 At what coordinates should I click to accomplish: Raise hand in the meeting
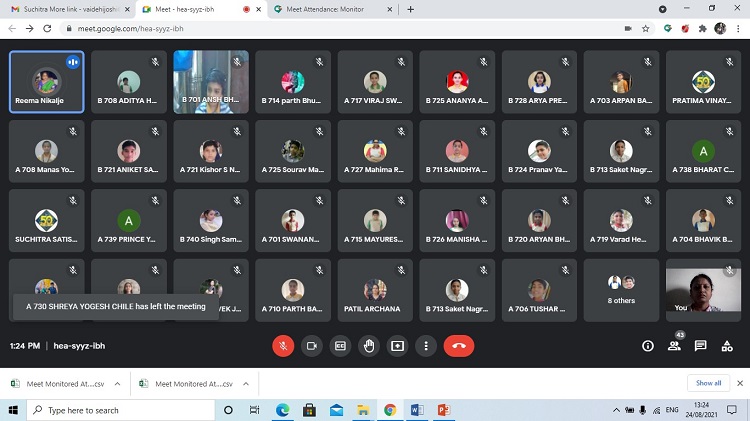point(369,346)
